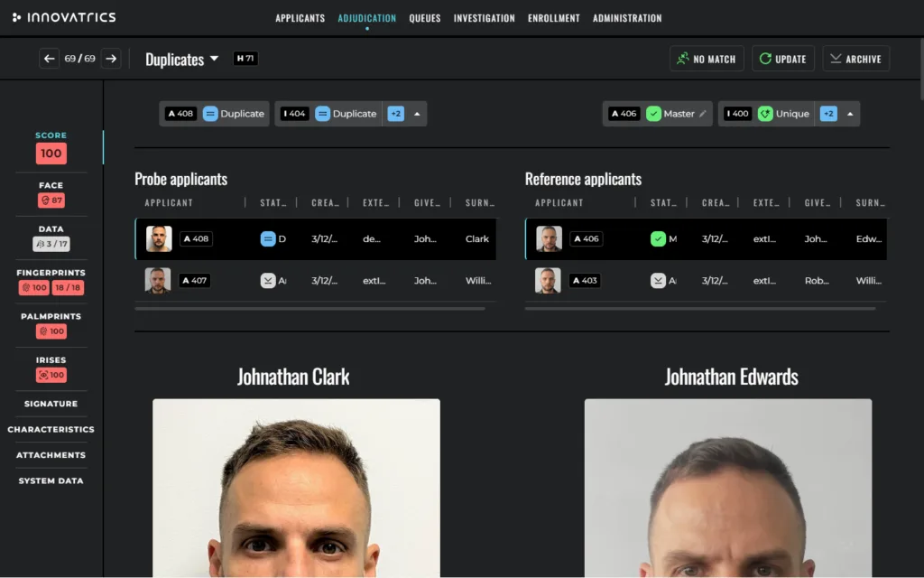The image size is (924, 578).
Task: Select the Fingerprints section in sidebar
Action: coord(51,282)
